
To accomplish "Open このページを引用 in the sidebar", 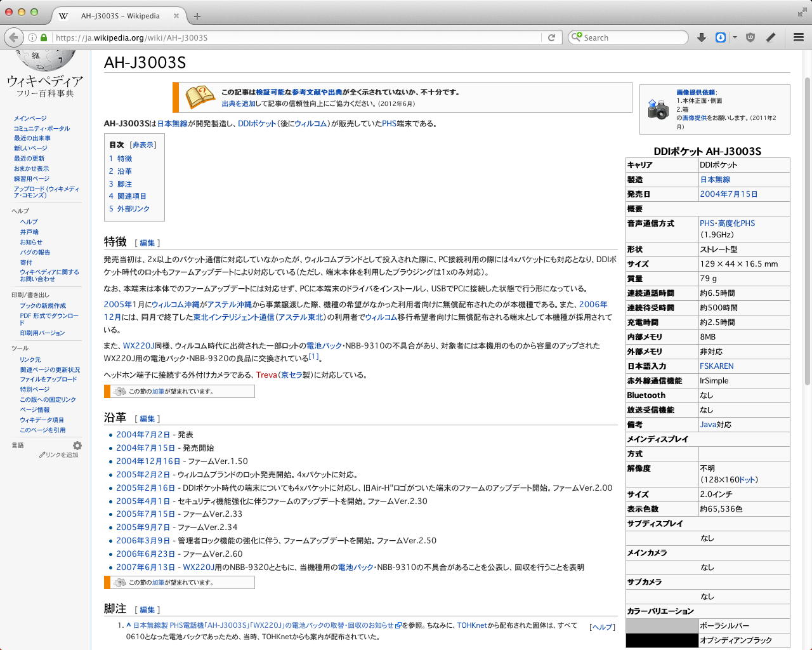I will click(43, 430).
